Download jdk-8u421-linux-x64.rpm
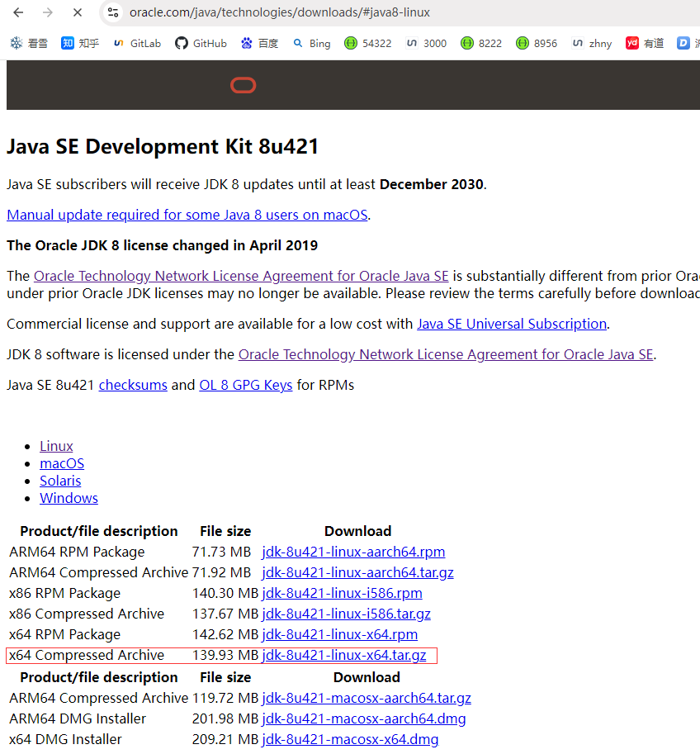This screenshot has width=700, height=754. (340, 635)
